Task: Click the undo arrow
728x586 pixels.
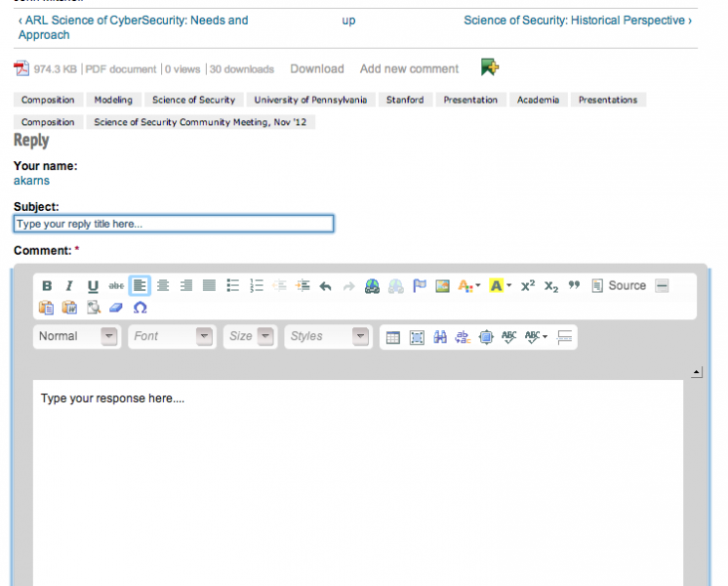Action: 326,286
